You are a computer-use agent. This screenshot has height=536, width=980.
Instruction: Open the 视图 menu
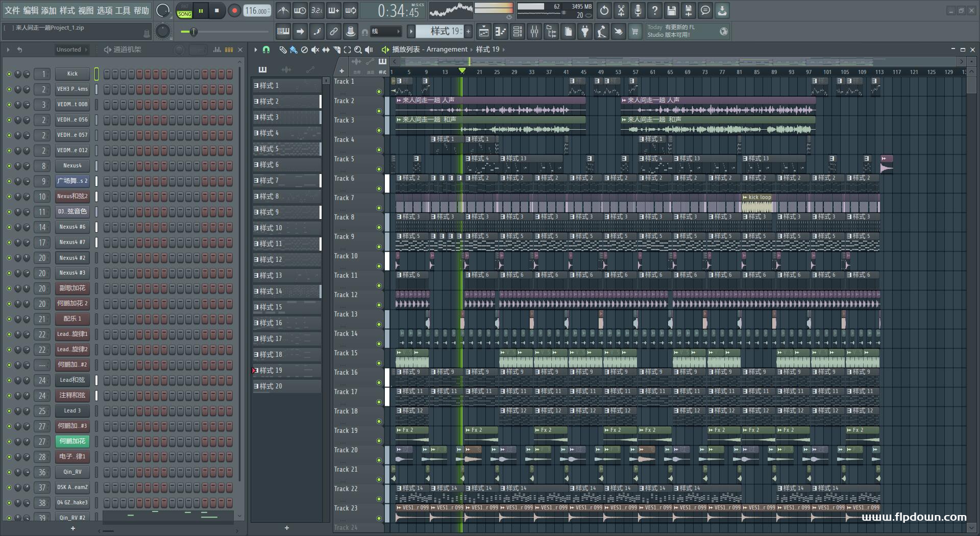[x=86, y=10]
